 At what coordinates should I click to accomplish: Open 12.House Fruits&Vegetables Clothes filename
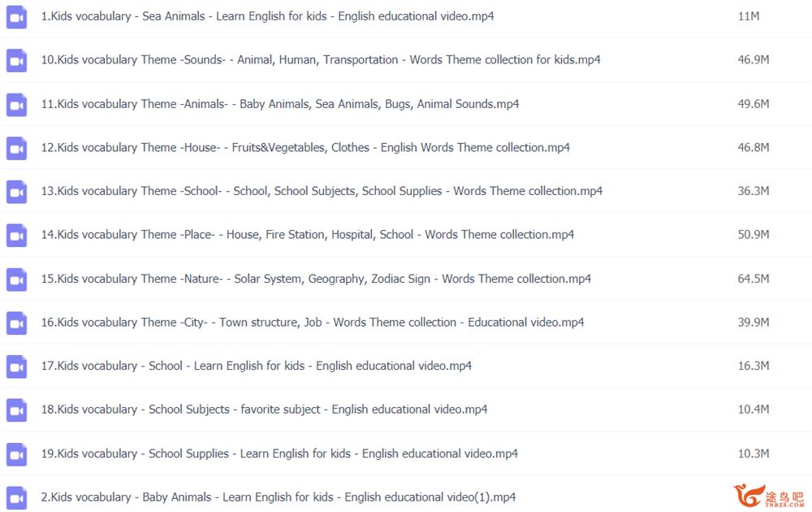[305, 148]
